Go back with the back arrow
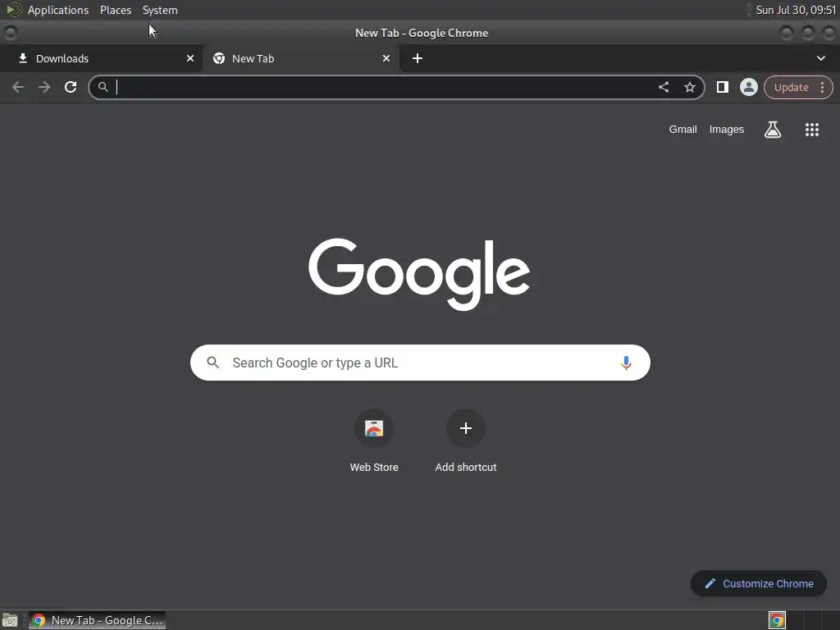 point(18,87)
